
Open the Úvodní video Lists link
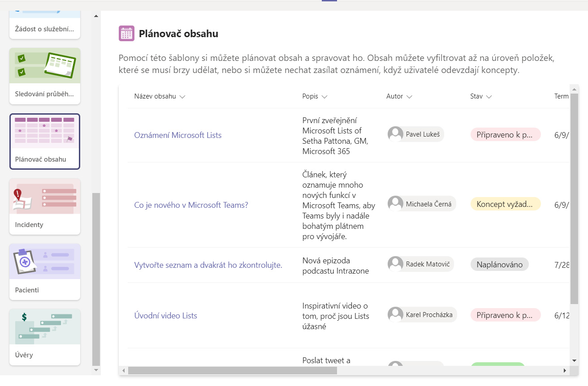pyautogui.click(x=165, y=316)
